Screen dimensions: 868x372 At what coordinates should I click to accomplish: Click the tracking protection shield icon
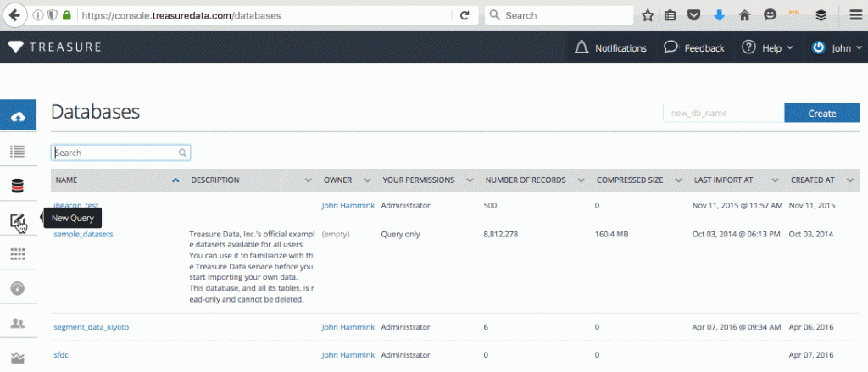tap(53, 15)
